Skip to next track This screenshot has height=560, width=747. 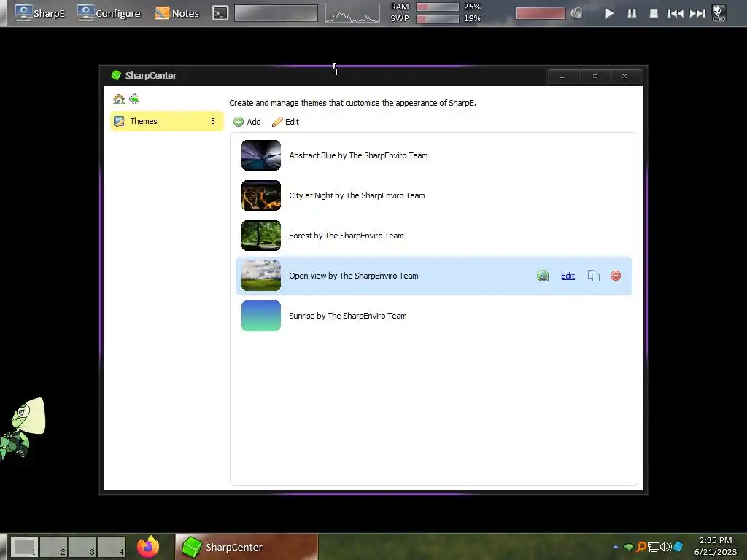[x=698, y=13]
